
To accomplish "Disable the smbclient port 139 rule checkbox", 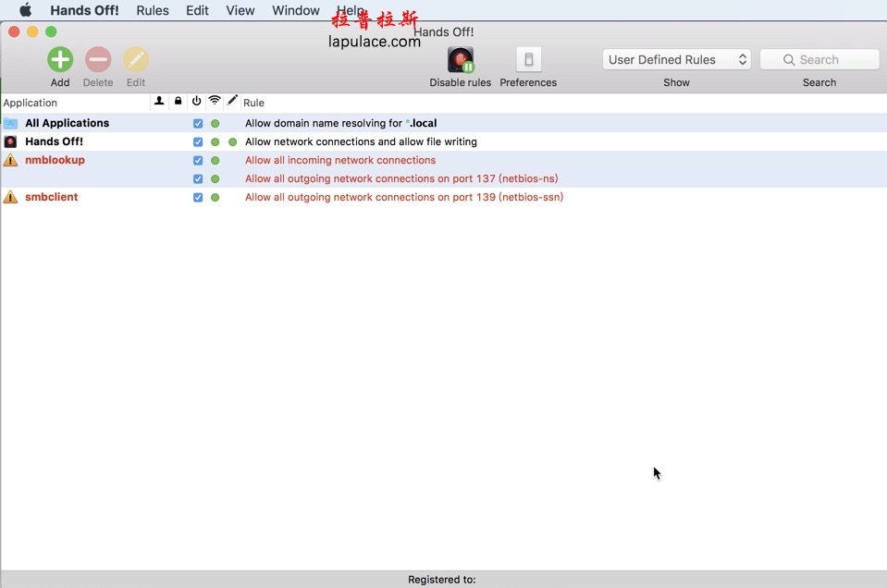I will coord(197,197).
